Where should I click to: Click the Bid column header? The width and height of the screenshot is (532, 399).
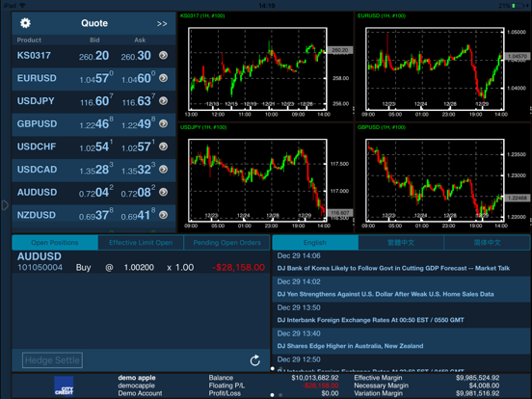point(94,40)
